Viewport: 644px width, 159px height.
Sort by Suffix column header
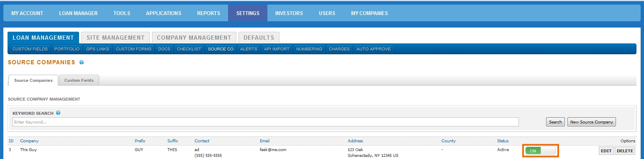coord(173,141)
